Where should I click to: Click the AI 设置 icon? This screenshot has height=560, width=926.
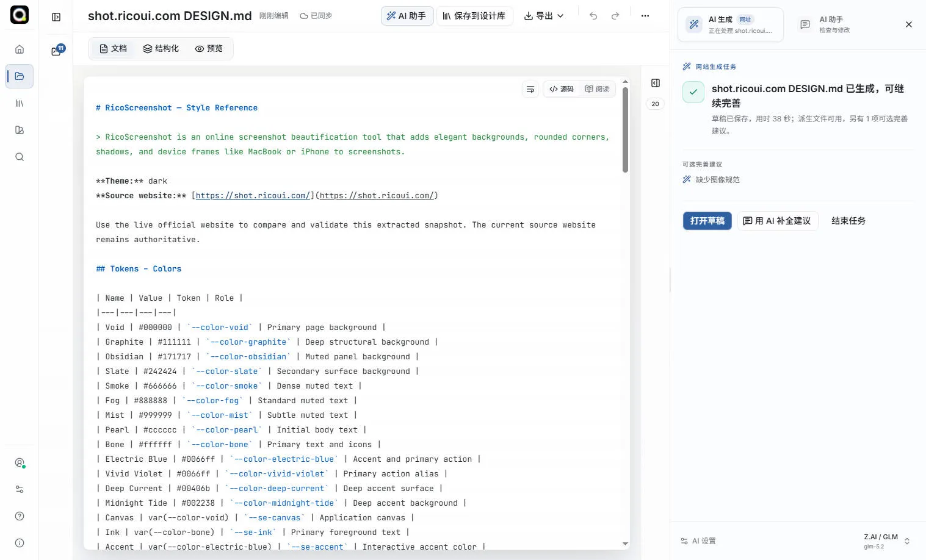tap(684, 541)
